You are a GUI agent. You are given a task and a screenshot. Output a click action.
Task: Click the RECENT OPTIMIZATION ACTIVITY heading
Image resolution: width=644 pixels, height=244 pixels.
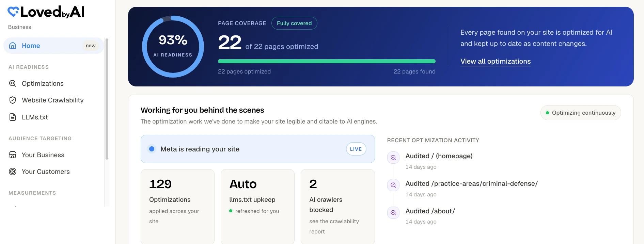click(433, 140)
